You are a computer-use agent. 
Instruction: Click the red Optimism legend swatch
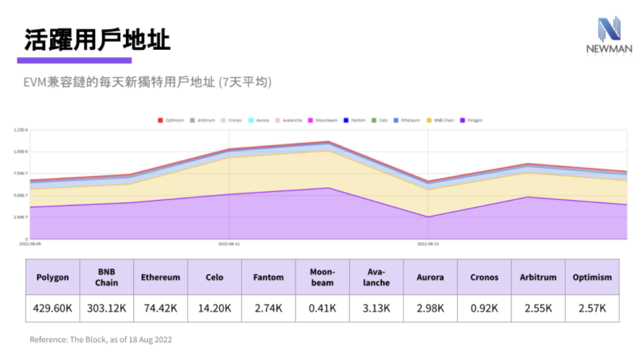tap(160, 120)
